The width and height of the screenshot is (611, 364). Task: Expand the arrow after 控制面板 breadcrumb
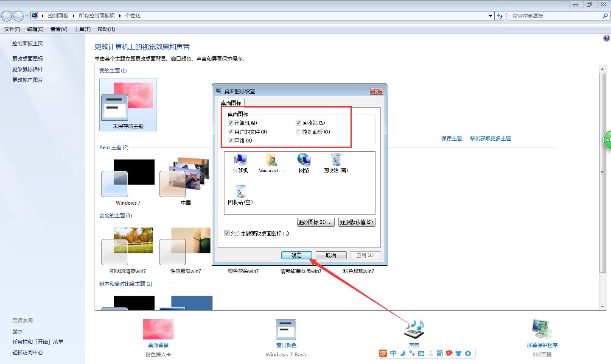click(73, 16)
